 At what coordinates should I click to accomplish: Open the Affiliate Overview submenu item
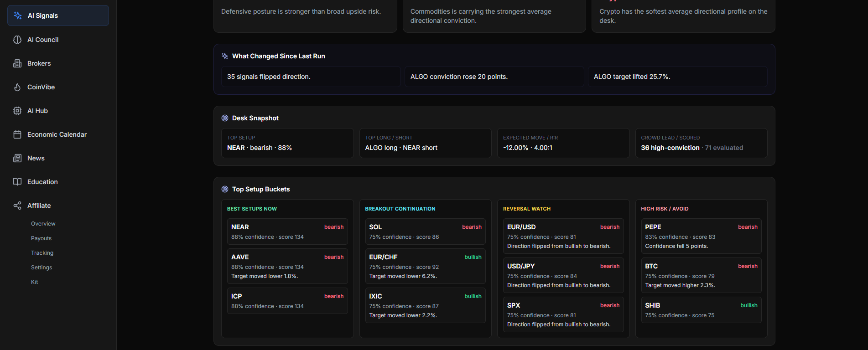(x=43, y=224)
